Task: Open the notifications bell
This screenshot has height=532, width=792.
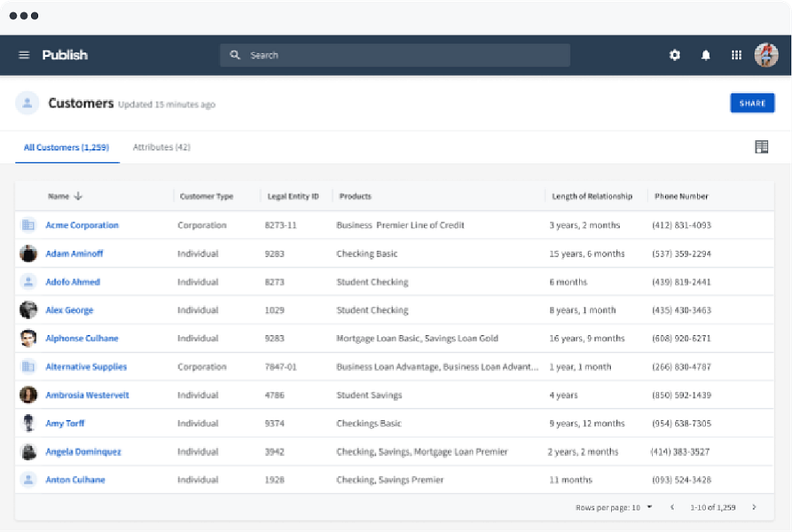Action: [x=706, y=55]
